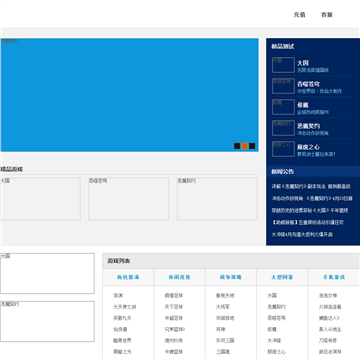Select the 大型网游 category header
The image size is (360, 360).
pyautogui.click(x=282, y=277)
